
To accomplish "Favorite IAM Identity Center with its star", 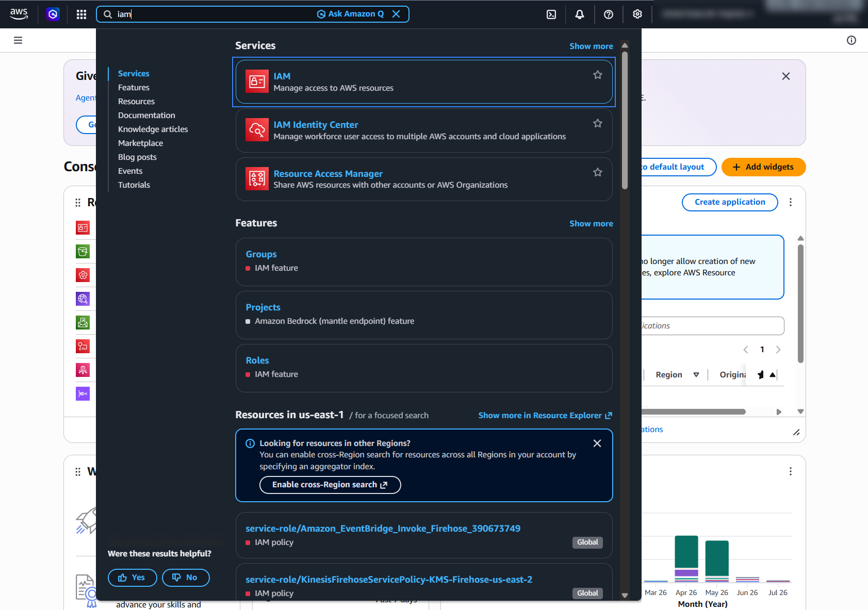I will (x=598, y=123).
